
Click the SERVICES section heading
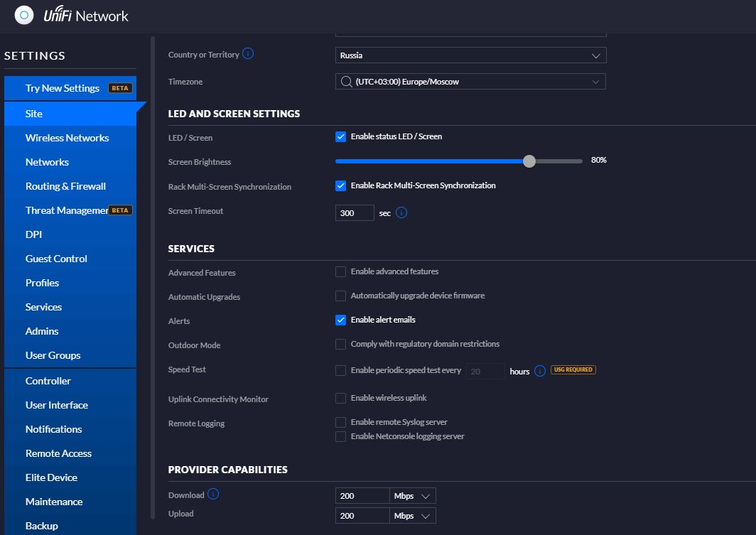tap(191, 249)
